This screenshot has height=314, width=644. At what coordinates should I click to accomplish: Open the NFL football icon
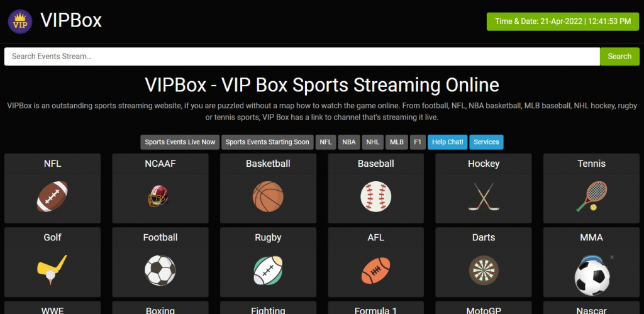[x=52, y=196]
